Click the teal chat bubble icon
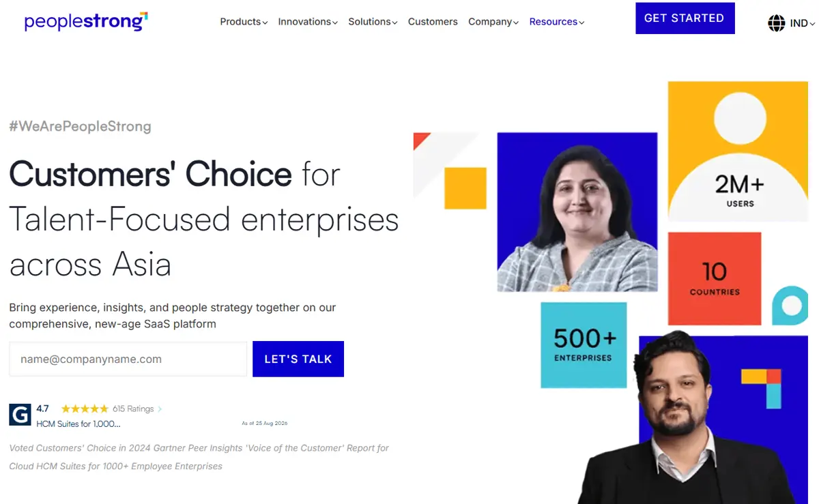This screenshot has height=504, width=819. pyautogui.click(x=790, y=305)
